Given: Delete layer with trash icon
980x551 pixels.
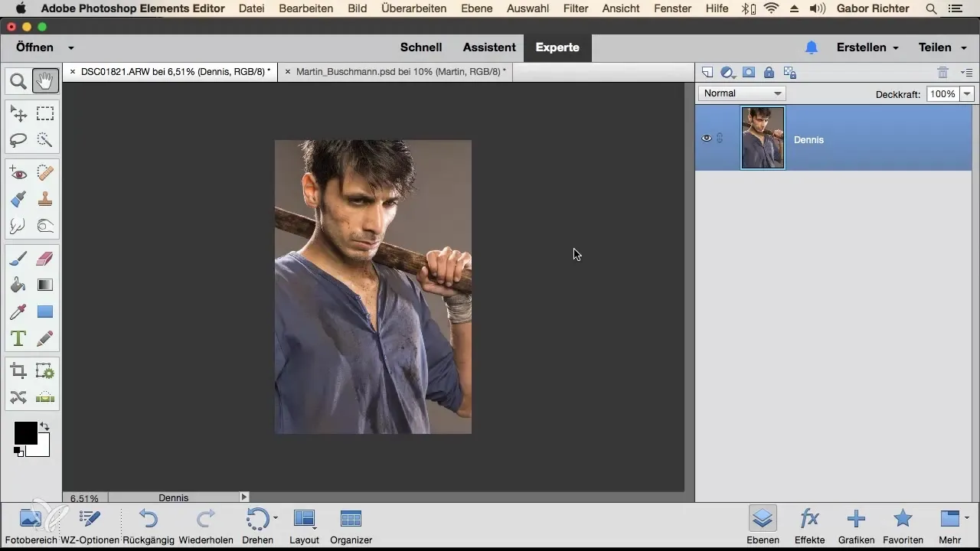Looking at the screenshot, I should click(x=943, y=73).
